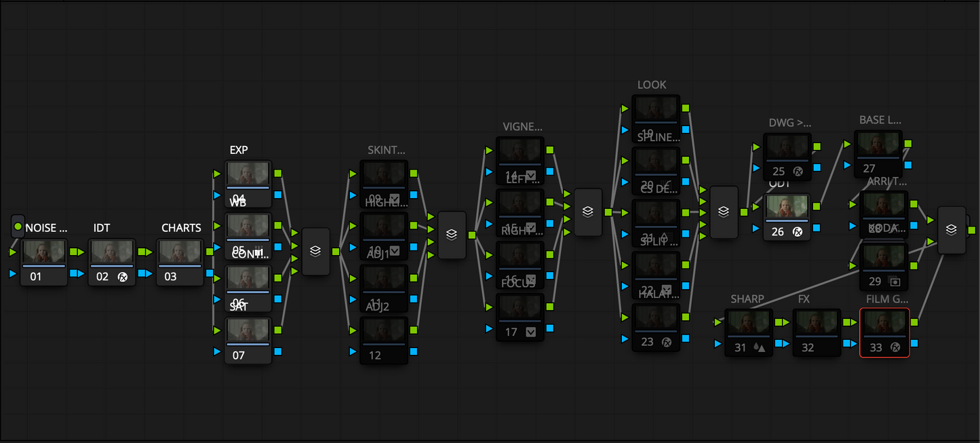Select the BASE L node 27 thumbnail
The image size is (980, 443).
(878, 142)
